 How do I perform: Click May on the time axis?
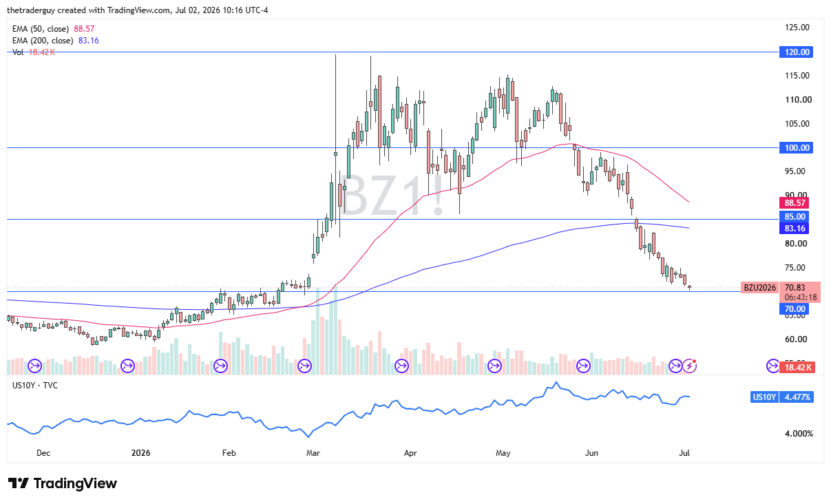click(x=503, y=453)
